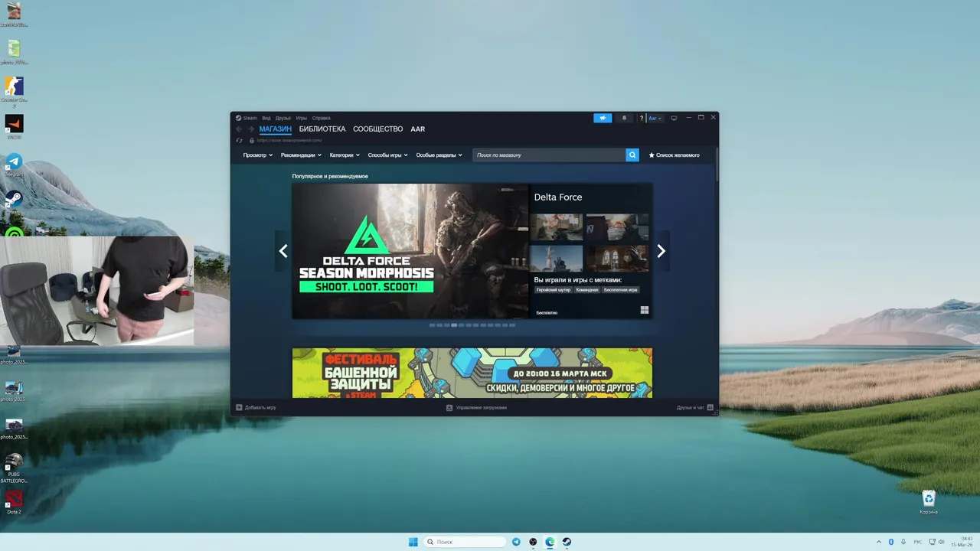Go forward with Steam forward arrow
The height and width of the screenshot is (551, 980).
[250, 129]
